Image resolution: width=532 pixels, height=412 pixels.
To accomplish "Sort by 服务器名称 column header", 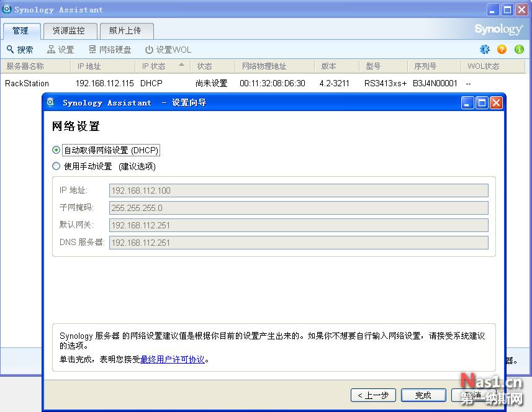I will (35, 66).
